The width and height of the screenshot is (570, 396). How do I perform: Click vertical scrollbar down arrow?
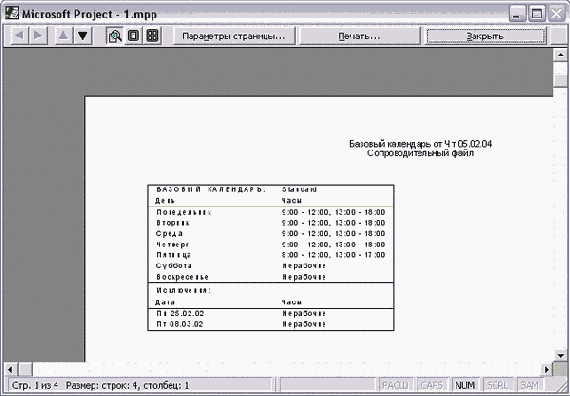pyautogui.click(x=561, y=355)
